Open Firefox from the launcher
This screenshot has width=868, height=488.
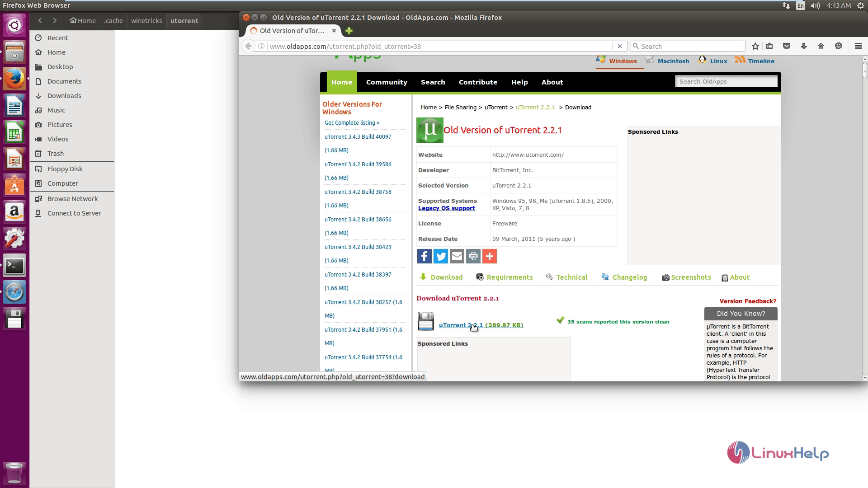pyautogui.click(x=14, y=79)
